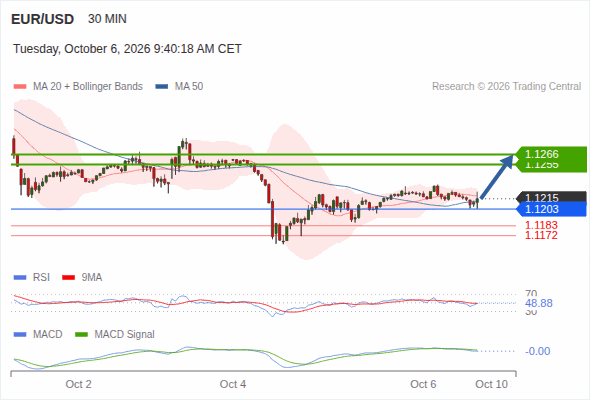Image resolution: width=590 pixels, height=400 pixels.
Task: Click the Oct 6 date axis label
Action: click(x=423, y=384)
